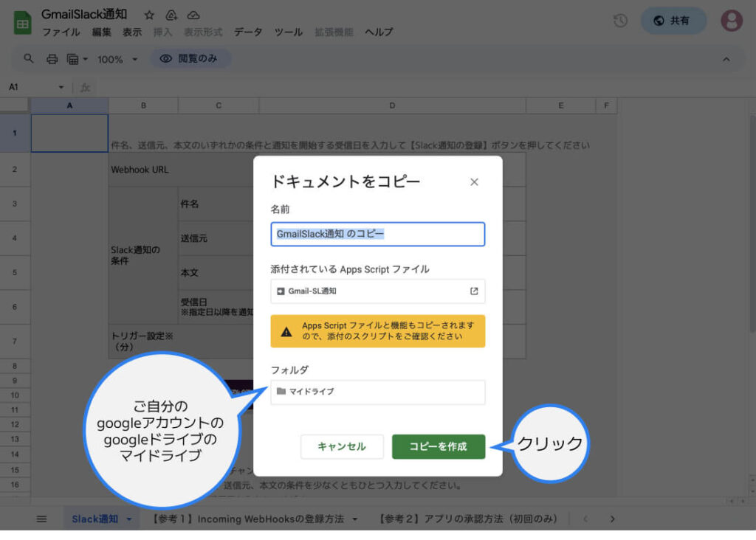
Task: Open the Google account avatar
Action: tap(732, 20)
